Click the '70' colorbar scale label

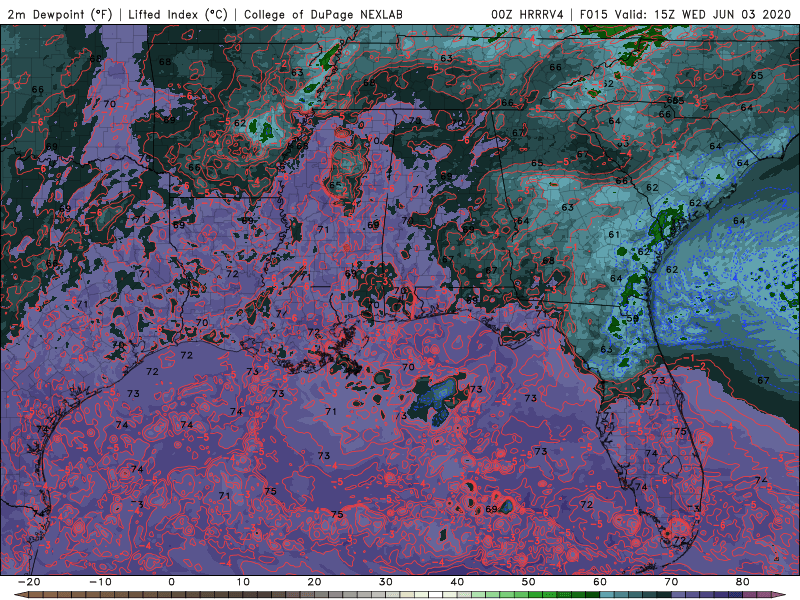(x=671, y=582)
